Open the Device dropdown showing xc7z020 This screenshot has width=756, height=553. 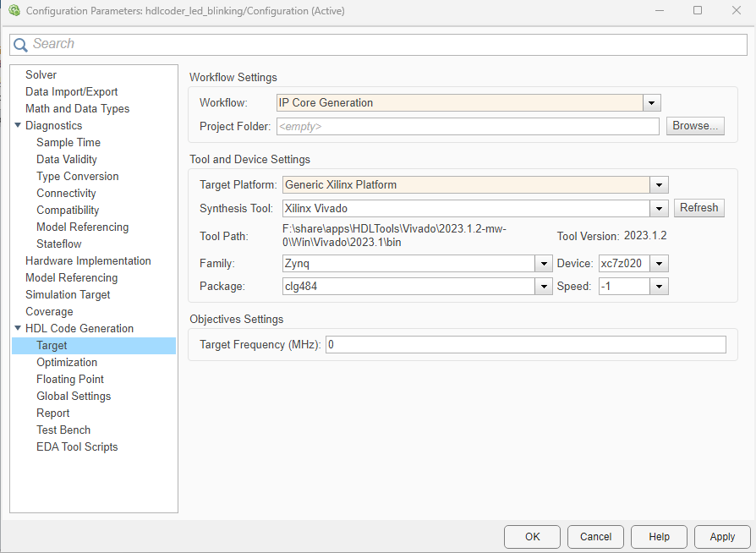pos(659,263)
